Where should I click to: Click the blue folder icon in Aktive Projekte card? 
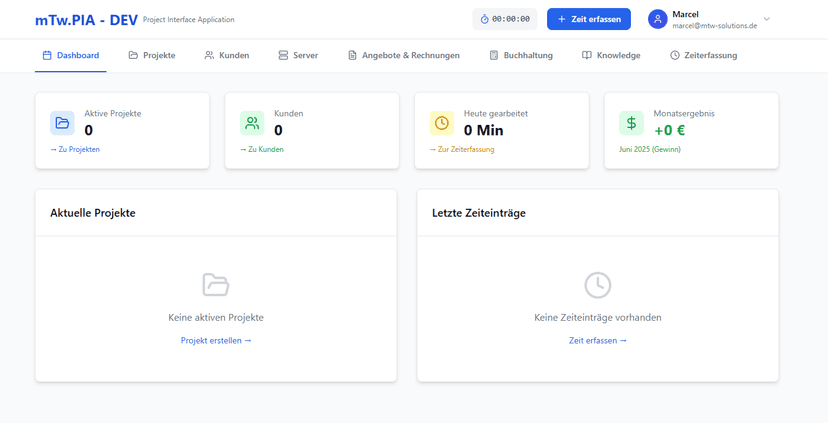[62, 123]
